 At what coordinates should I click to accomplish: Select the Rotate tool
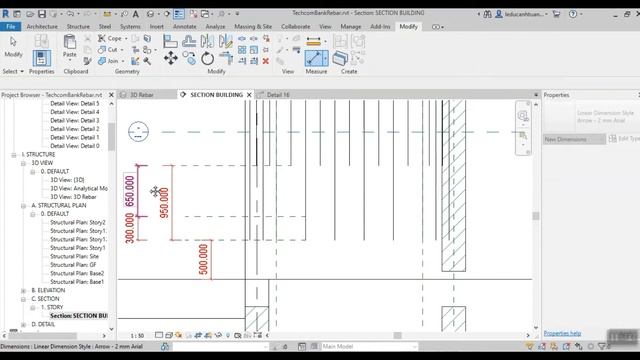coord(207,58)
